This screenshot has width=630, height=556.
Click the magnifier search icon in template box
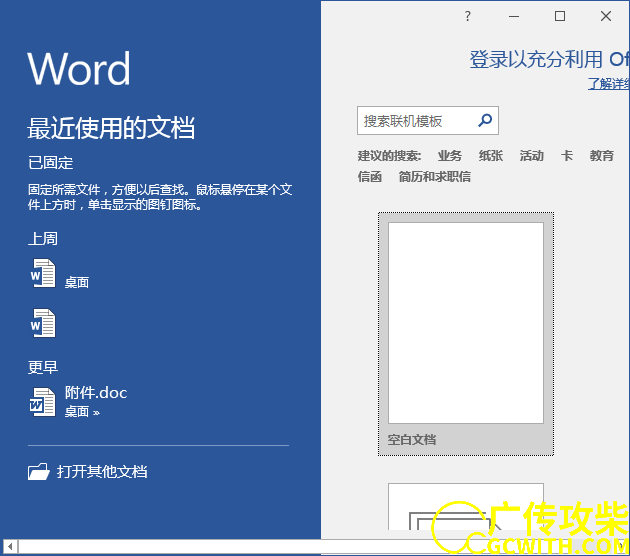tap(485, 120)
